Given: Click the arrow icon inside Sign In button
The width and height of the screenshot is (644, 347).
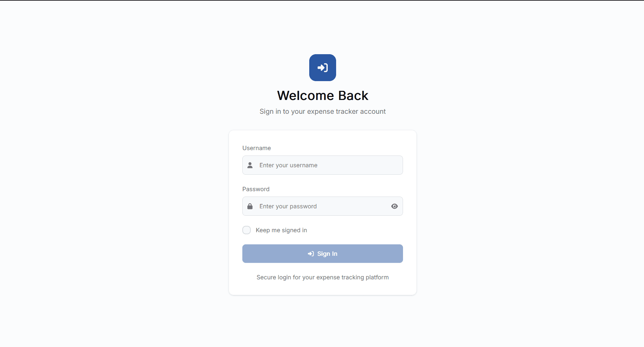Looking at the screenshot, I should (x=311, y=254).
